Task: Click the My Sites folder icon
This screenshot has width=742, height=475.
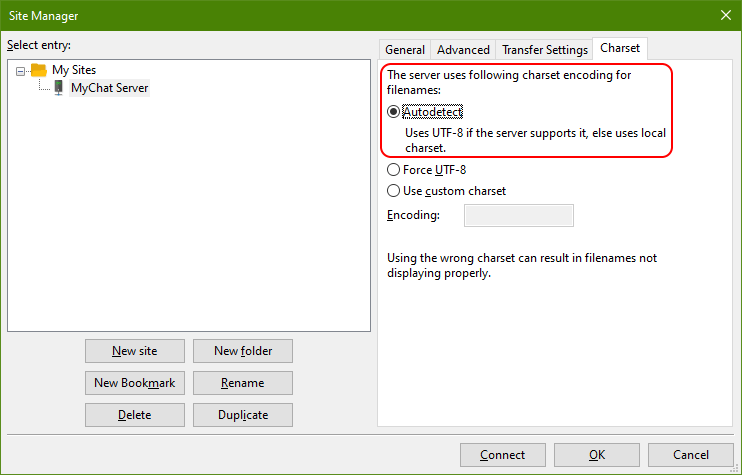Action: pos(39,70)
